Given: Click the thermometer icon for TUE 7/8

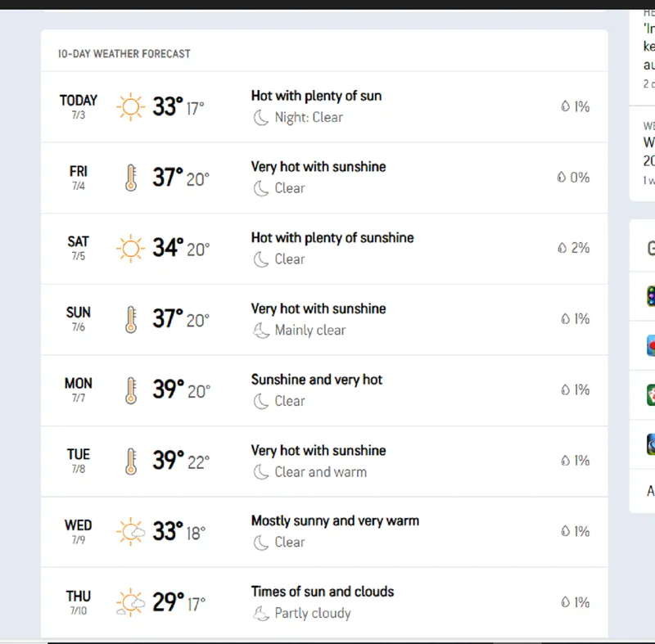Looking at the screenshot, I should click(x=131, y=462).
